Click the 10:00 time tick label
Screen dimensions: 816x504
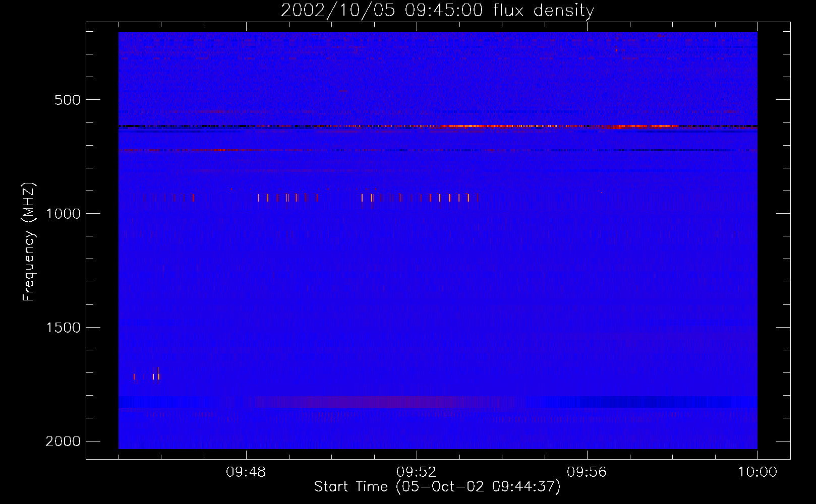(757, 472)
